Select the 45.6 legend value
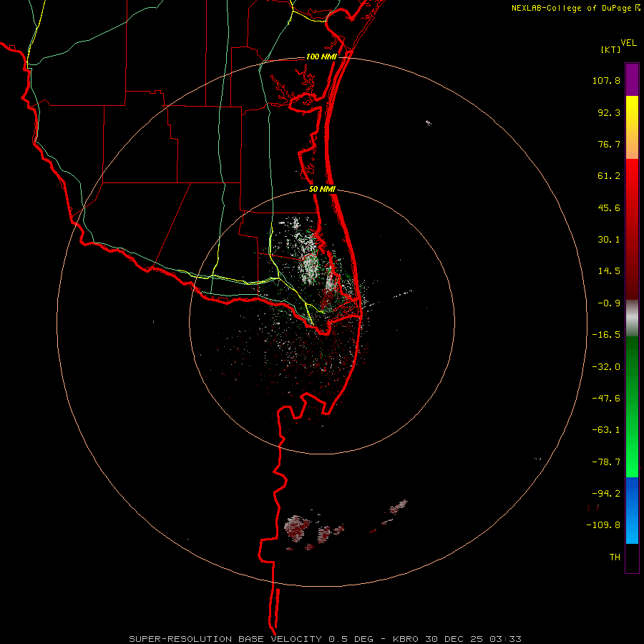This screenshot has height=644, width=644. coord(609,208)
